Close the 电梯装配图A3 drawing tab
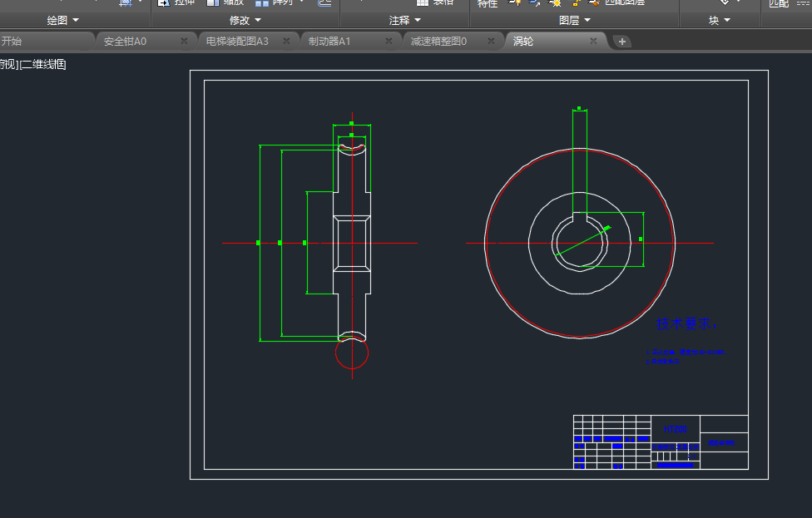 coord(286,41)
